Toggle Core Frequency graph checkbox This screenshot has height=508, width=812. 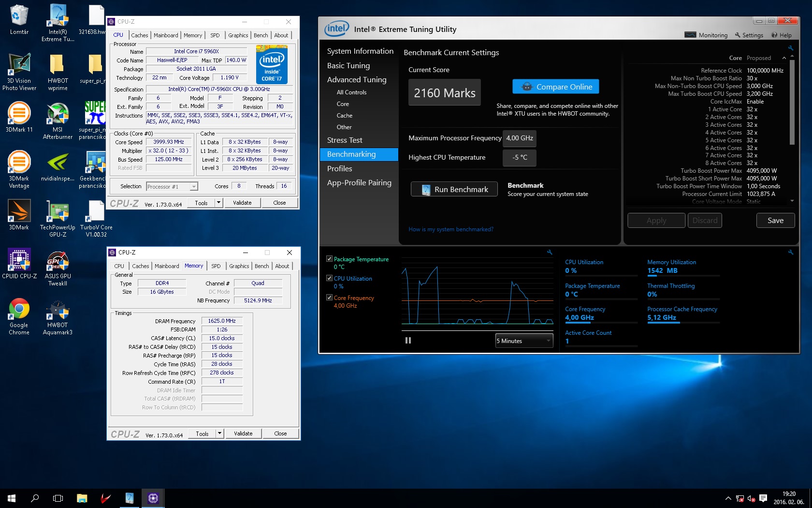point(329,298)
